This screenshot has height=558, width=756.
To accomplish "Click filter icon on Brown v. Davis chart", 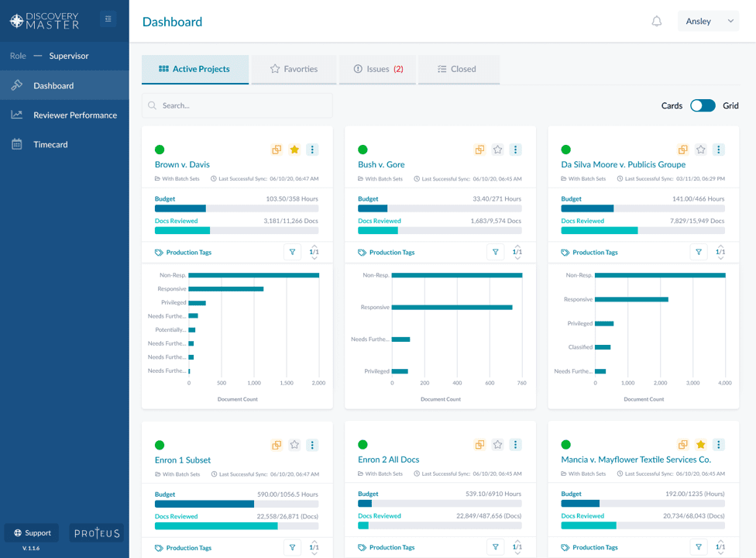I will tap(292, 252).
